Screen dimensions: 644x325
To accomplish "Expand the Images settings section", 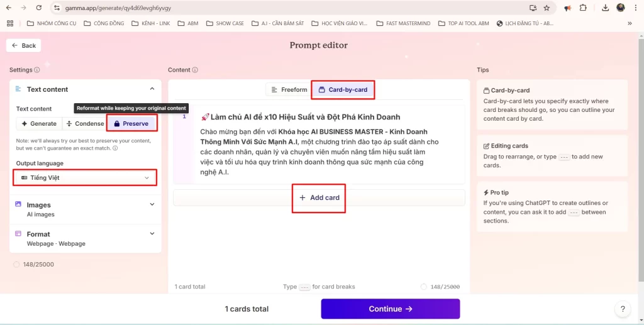I will [152, 204].
